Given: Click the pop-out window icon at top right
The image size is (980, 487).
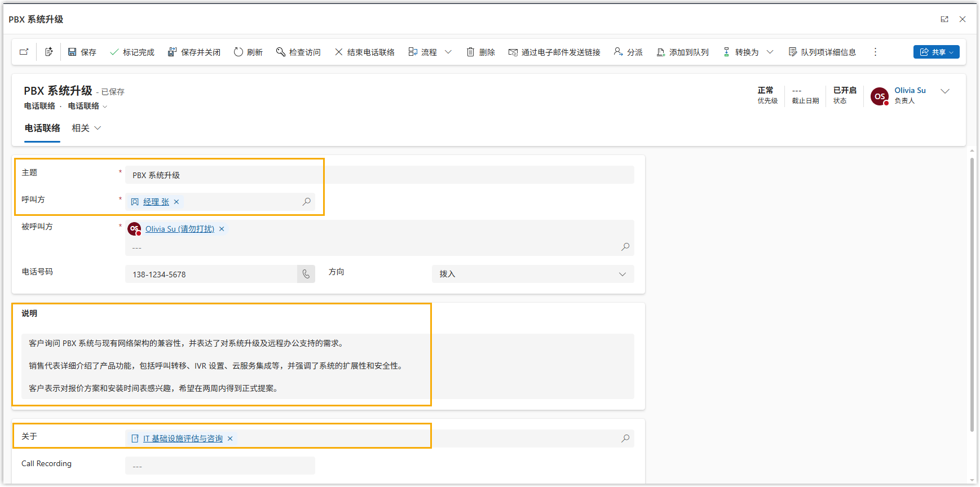Looking at the screenshot, I should point(944,19).
